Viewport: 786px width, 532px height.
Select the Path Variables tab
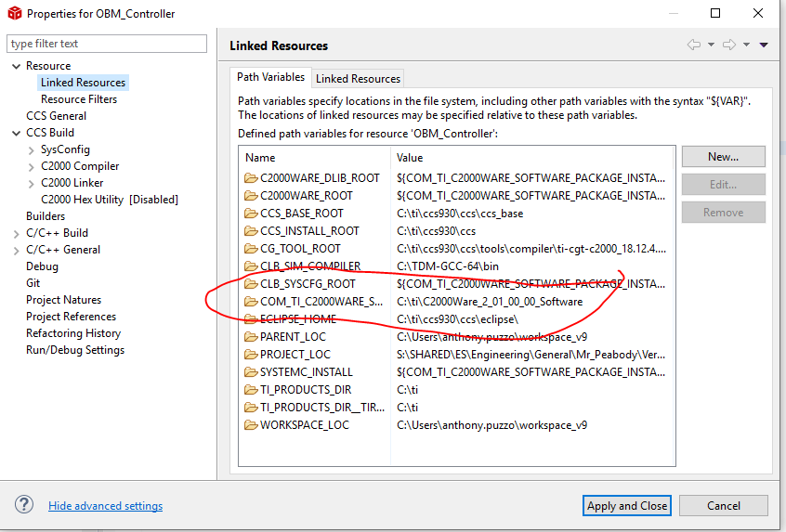coord(270,77)
